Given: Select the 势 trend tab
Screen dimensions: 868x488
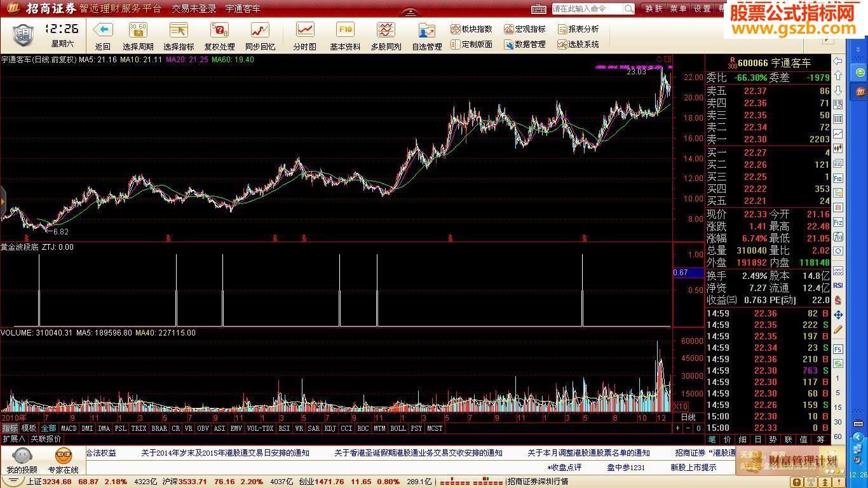Looking at the screenshot, I should (773, 439).
